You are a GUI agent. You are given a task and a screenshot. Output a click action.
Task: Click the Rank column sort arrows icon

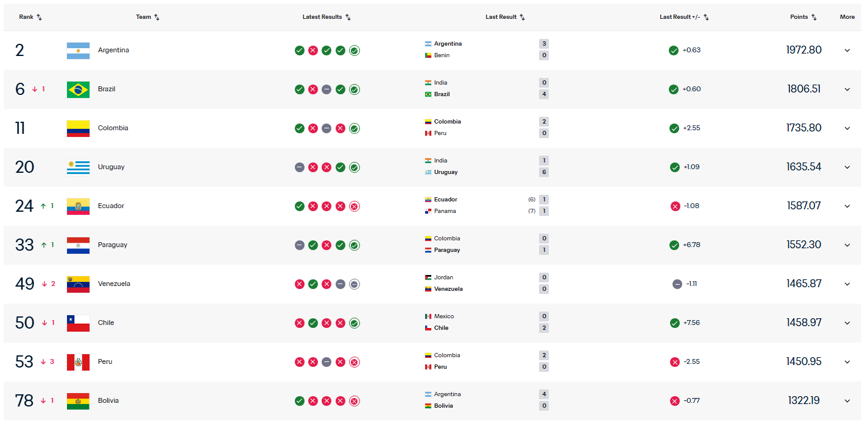tap(40, 17)
